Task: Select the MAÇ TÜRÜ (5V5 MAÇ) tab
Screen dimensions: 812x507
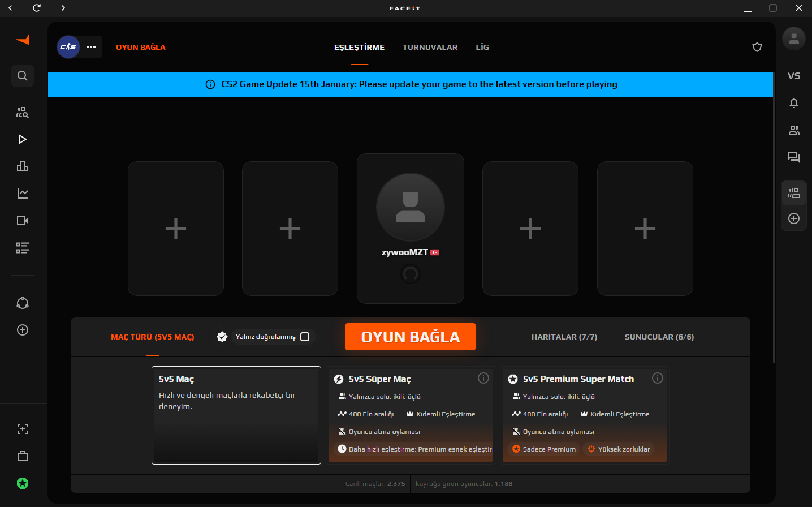Action: pos(153,337)
